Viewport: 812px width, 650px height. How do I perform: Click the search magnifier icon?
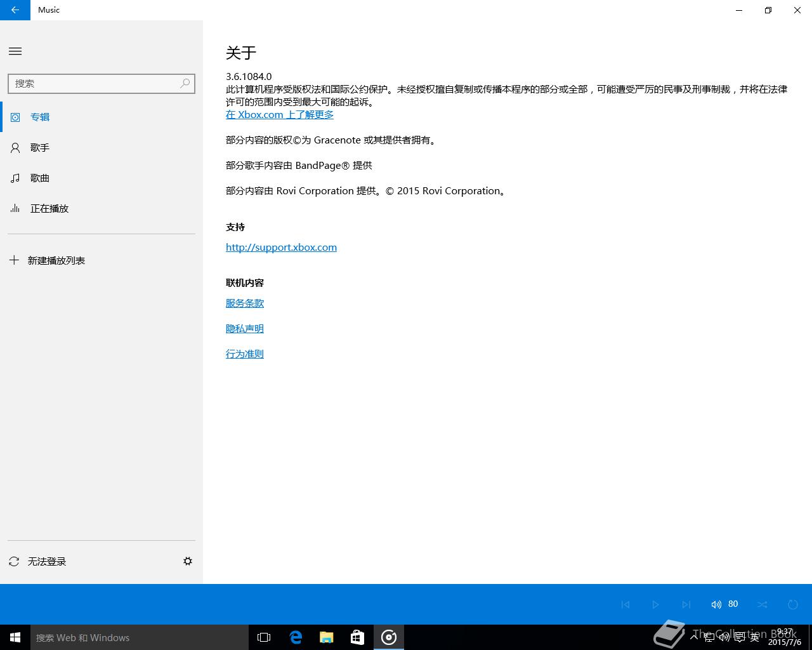pos(185,83)
